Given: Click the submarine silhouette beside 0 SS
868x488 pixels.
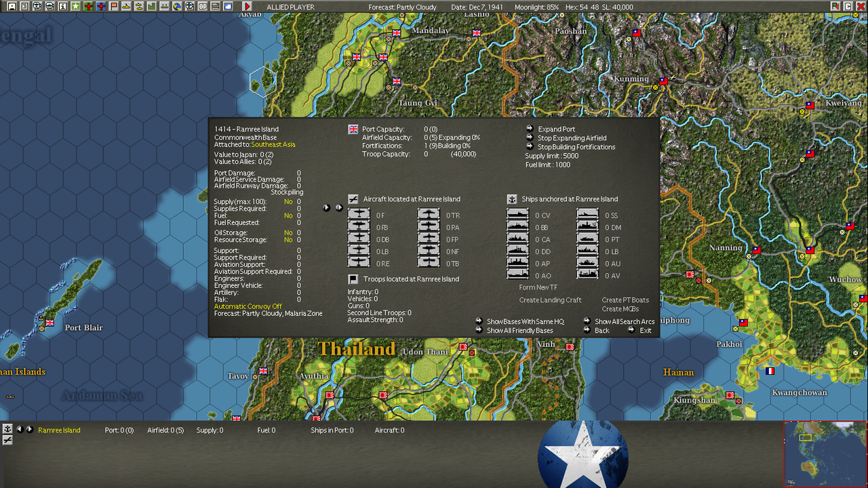Looking at the screenshot, I should (x=588, y=215).
